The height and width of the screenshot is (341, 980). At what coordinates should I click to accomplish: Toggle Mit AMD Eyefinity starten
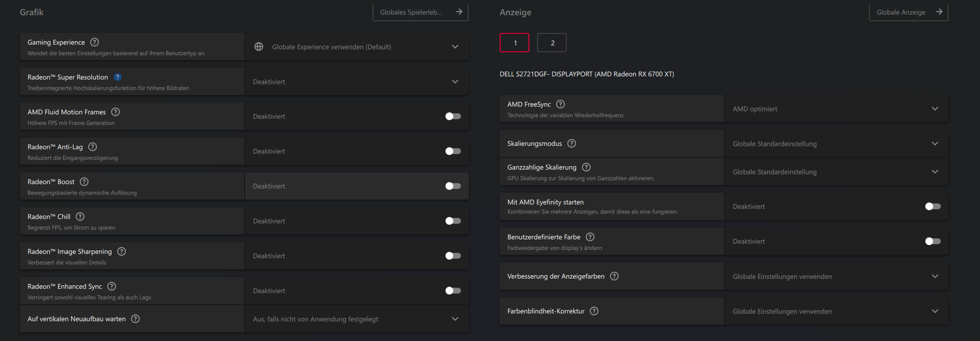coord(933,206)
